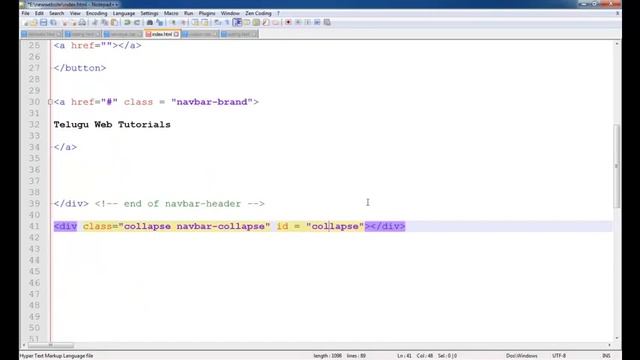Viewport: 640px width, 360px height.
Task: Click the text 'Telugu Web Tutorials' on line 32
Action: click(112, 124)
